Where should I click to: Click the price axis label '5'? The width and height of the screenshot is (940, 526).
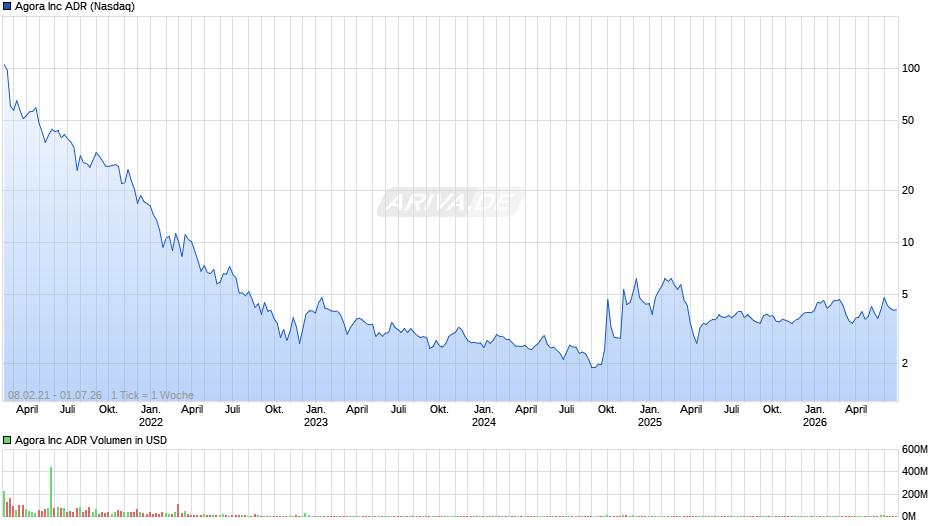[x=905, y=294]
